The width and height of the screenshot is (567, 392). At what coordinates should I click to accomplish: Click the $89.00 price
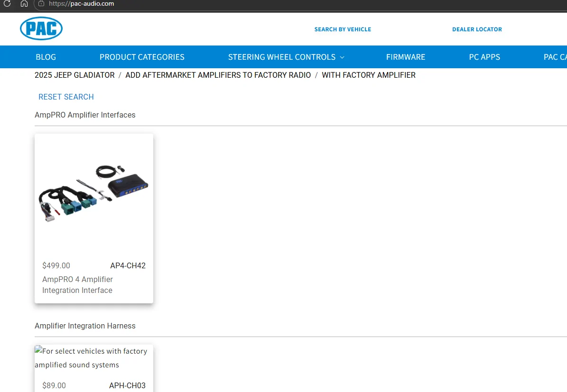(x=54, y=385)
